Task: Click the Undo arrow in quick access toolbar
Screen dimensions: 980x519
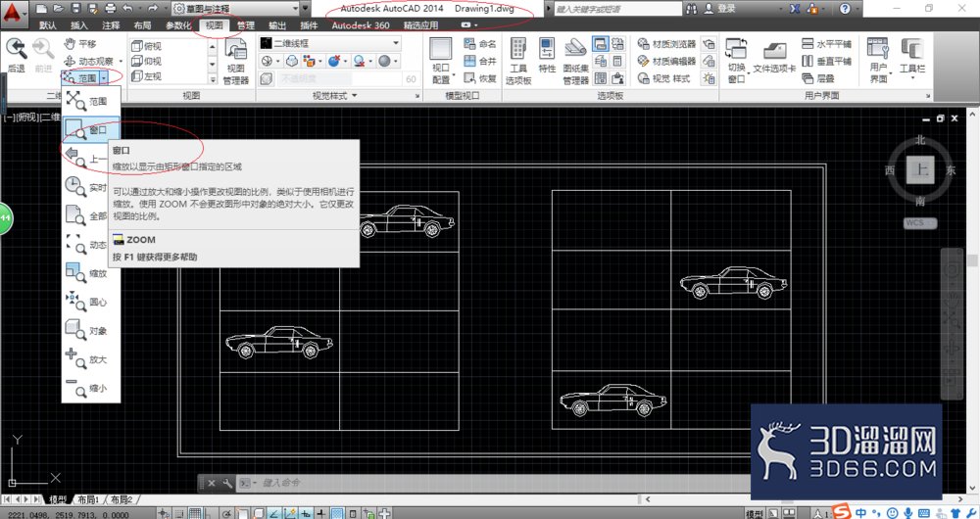Action: click(127, 9)
